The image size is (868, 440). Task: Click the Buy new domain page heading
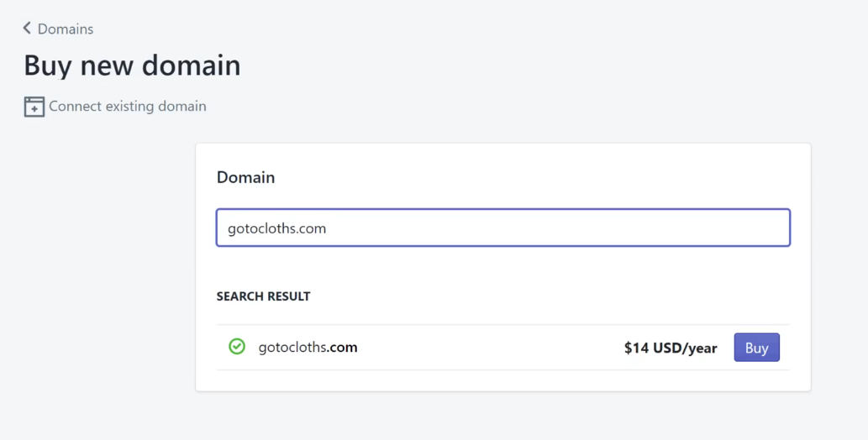click(x=132, y=65)
